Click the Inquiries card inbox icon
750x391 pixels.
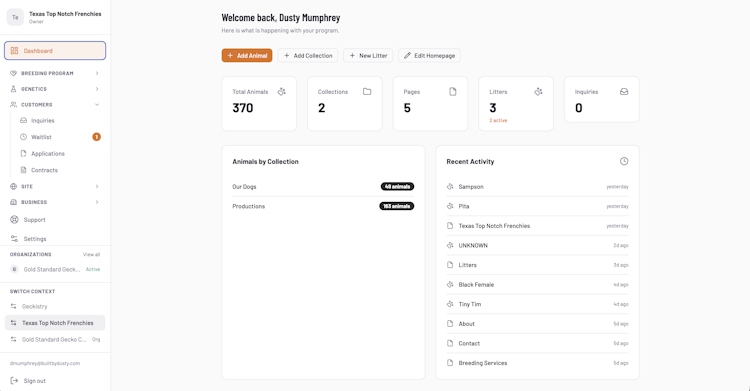pos(624,91)
